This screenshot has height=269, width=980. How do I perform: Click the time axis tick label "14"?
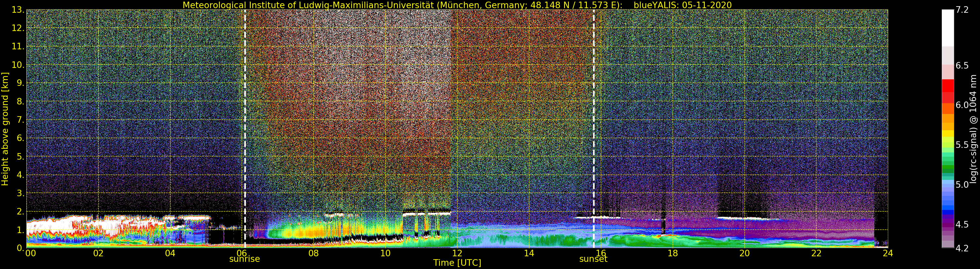529,253
